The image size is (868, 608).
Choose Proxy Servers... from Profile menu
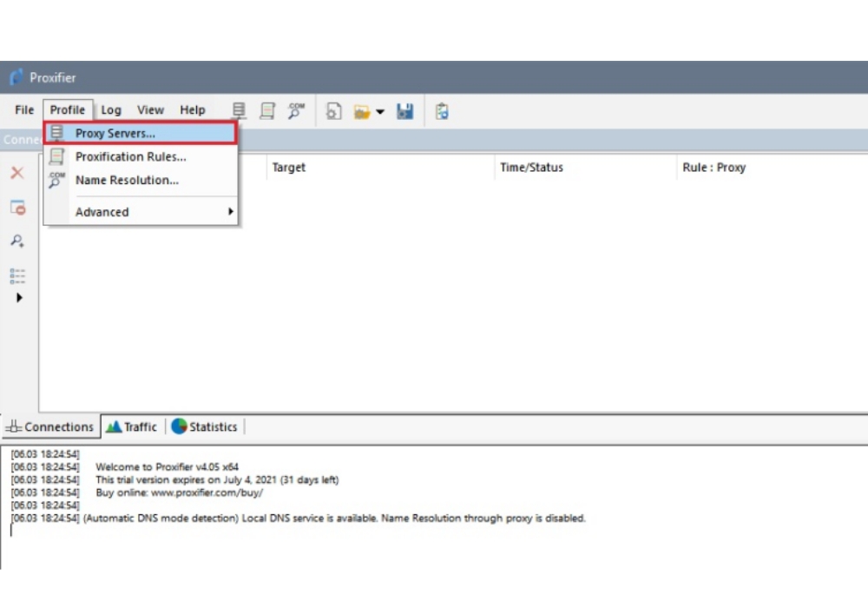click(x=141, y=133)
